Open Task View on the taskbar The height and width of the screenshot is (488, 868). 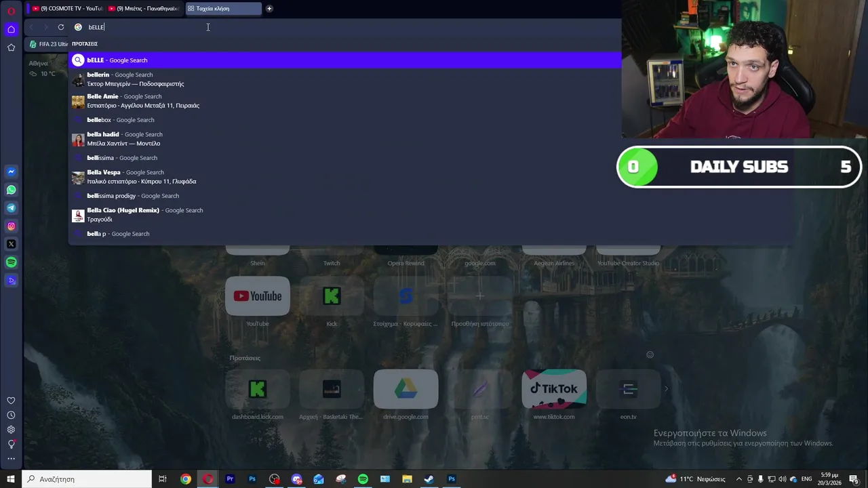tap(163, 479)
